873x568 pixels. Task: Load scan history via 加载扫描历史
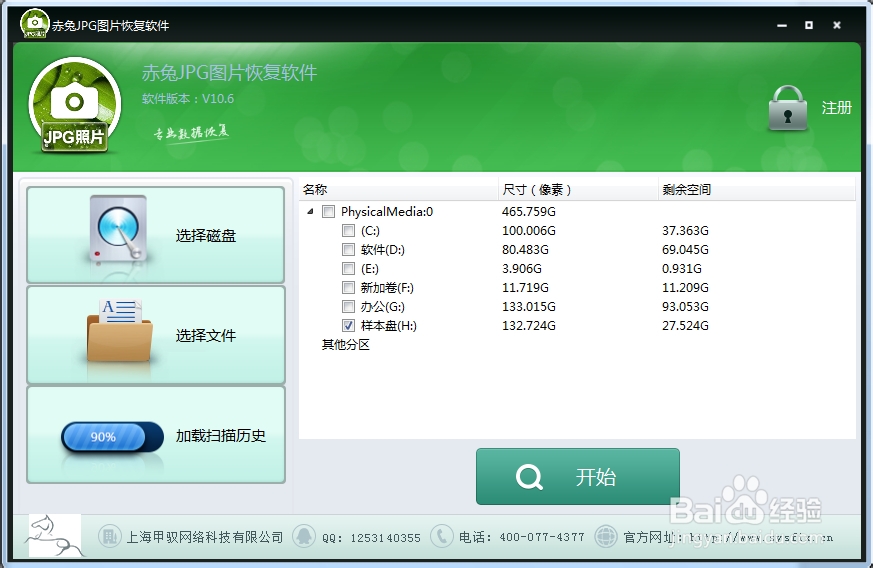(x=156, y=435)
